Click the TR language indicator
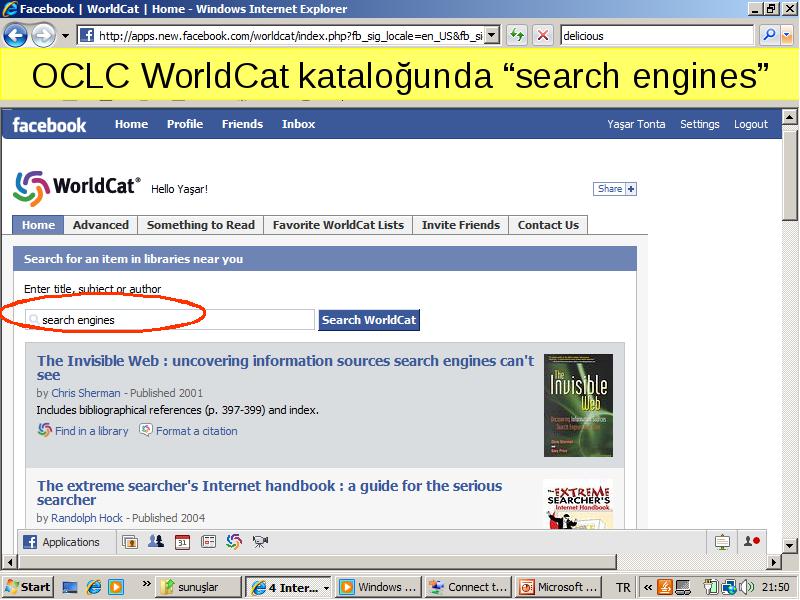Image resolution: width=800 pixels, height=600 pixels. (x=623, y=588)
